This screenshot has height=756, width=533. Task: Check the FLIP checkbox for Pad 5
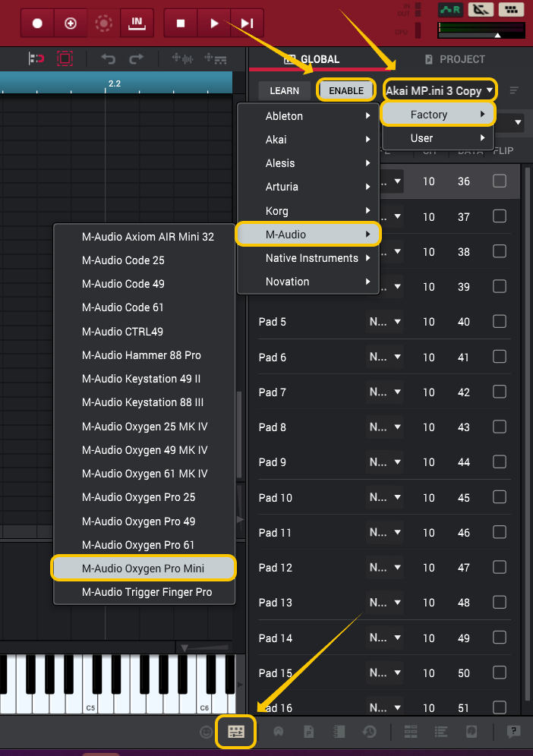(x=500, y=321)
